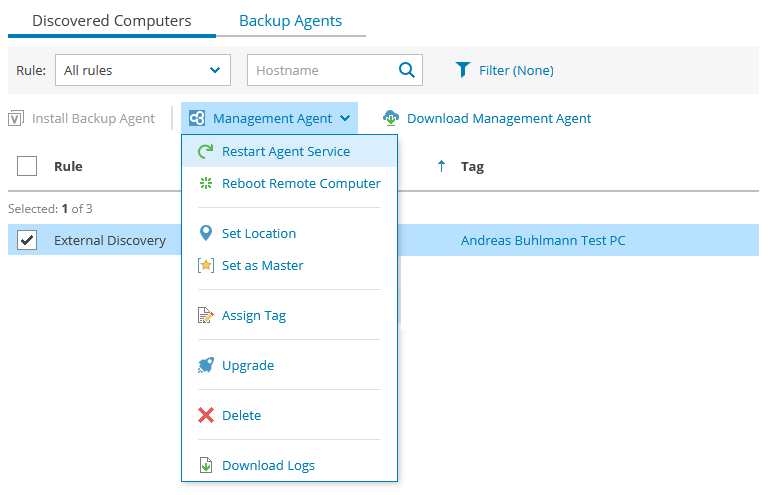Click the sort arrow beside Tag column
This screenshot has height=495, width=778.
pos(441,166)
